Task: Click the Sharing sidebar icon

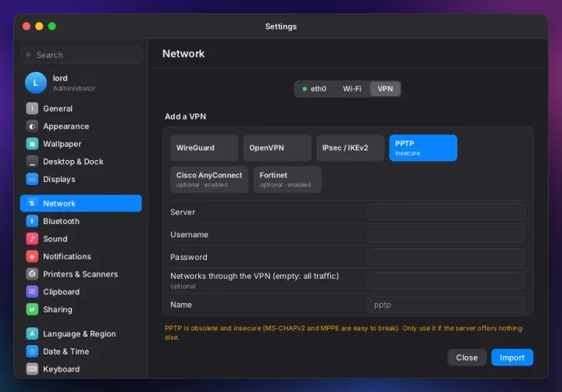Action: click(32, 309)
